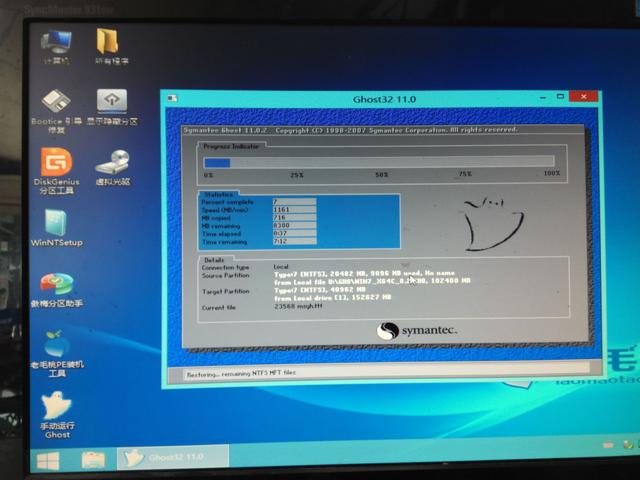Click the ghost mascot drawing
640x480 pixels.
[493, 224]
